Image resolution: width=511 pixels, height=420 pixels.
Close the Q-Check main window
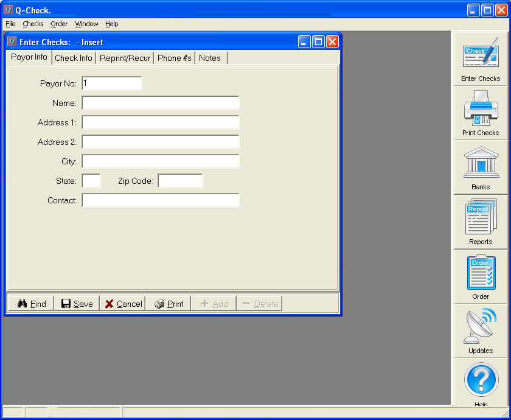tap(501, 10)
